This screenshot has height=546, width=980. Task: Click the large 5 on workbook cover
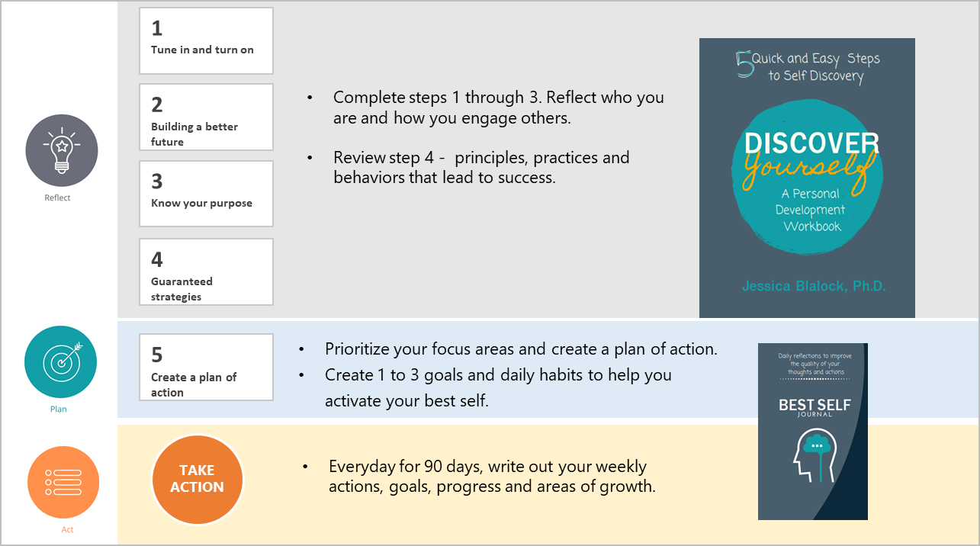(x=744, y=64)
